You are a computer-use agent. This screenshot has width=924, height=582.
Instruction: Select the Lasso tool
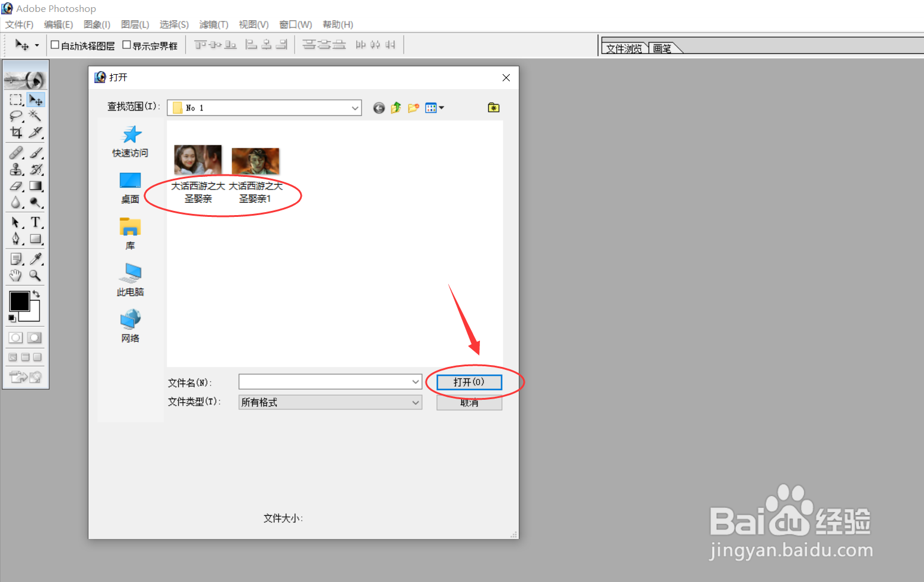[16, 115]
